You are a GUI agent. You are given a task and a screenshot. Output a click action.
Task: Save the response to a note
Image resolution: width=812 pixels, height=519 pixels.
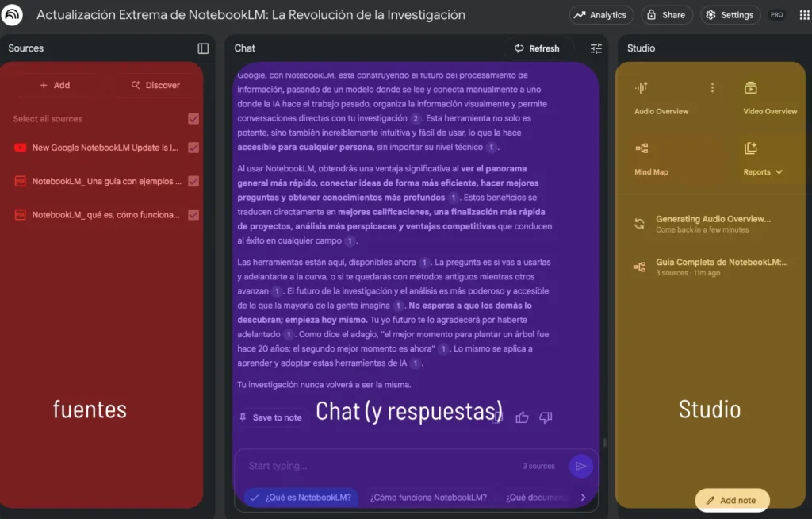pyautogui.click(x=271, y=417)
